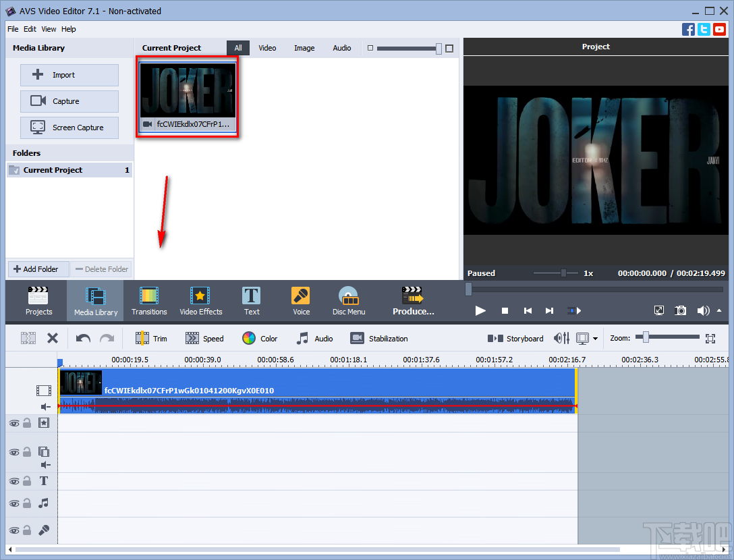Select the All media filter tab
Image resolution: width=734 pixels, height=560 pixels.
(238, 48)
